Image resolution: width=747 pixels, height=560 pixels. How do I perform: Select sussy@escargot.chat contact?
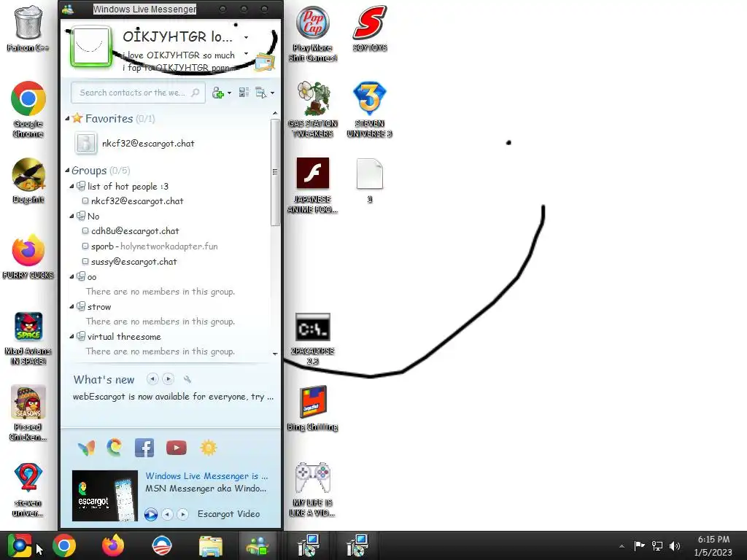134,262
